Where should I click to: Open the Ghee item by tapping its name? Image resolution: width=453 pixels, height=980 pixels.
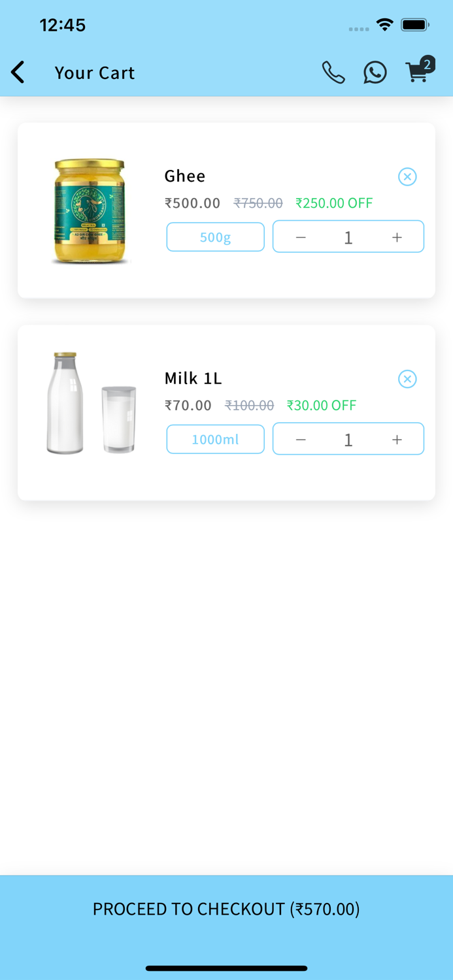point(185,176)
